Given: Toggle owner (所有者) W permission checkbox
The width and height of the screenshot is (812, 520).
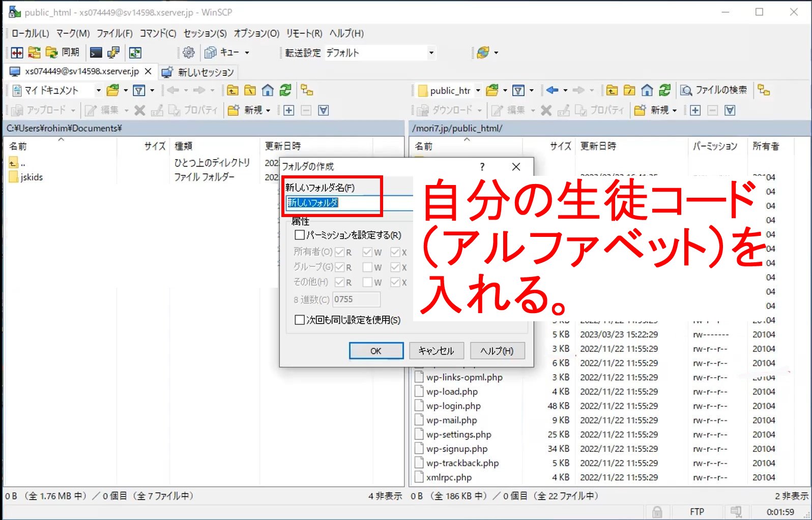Looking at the screenshot, I should pos(367,252).
